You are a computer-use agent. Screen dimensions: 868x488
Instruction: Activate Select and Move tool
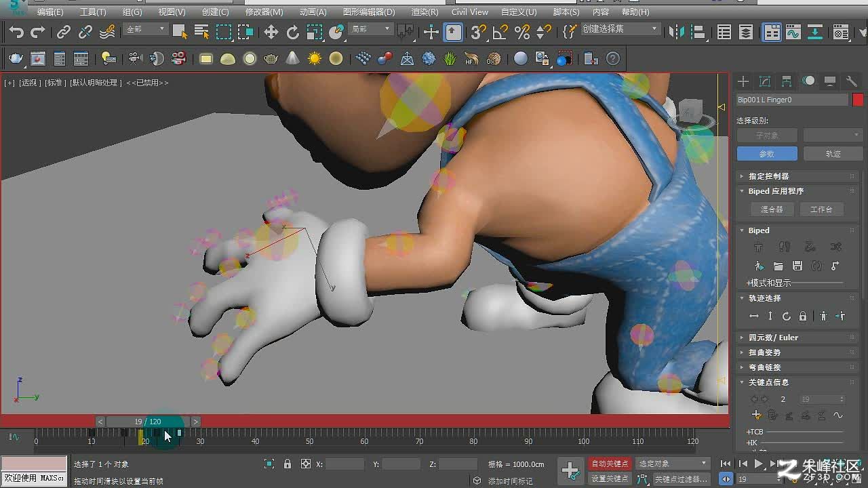[x=271, y=32]
